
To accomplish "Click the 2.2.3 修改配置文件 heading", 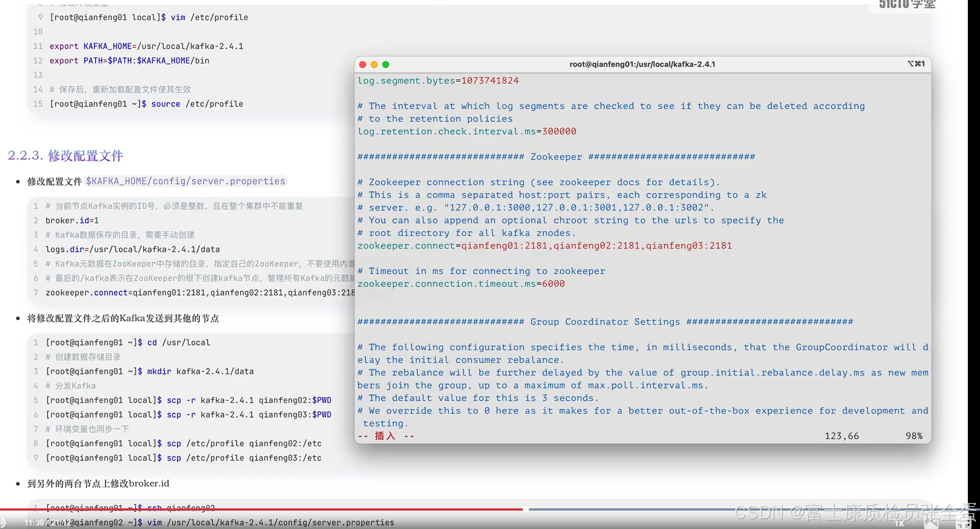I will pyautogui.click(x=66, y=156).
